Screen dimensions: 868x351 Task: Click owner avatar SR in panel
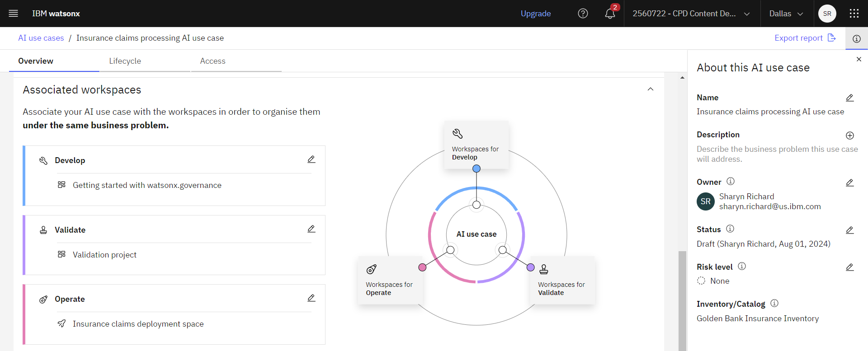click(x=706, y=201)
